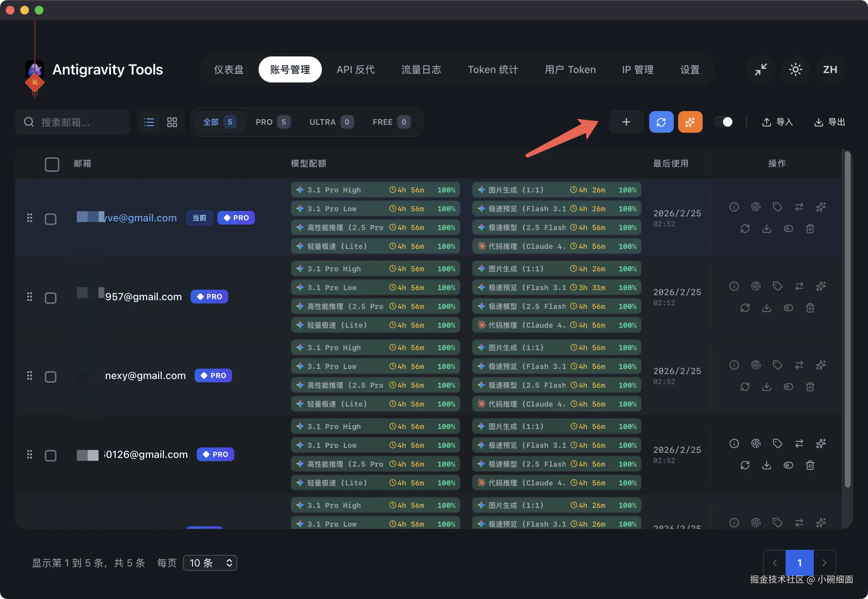The height and width of the screenshot is (599, 868).
Task: Go to next page with right chevron
Action: [x=824, y=562]
